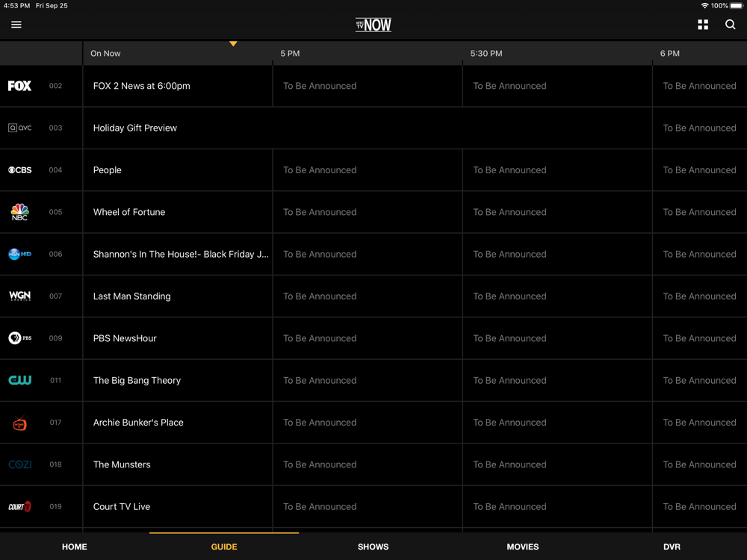Image resolution: width=747 pixels, height=560 pixels.
Task: Tap the status bar clock 4:53 PM
Action: pyautogui.click(x=16, y=6)
